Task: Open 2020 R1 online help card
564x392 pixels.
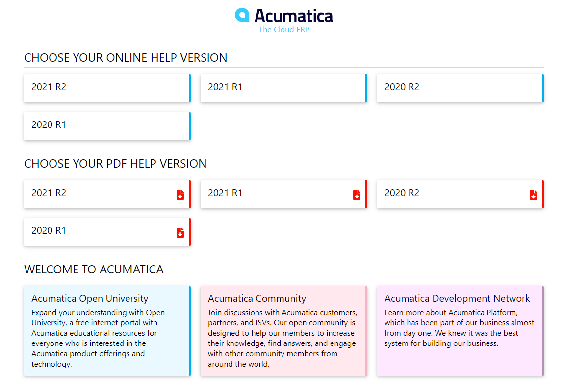Action: pyautogui.click(x=107, y=126)
